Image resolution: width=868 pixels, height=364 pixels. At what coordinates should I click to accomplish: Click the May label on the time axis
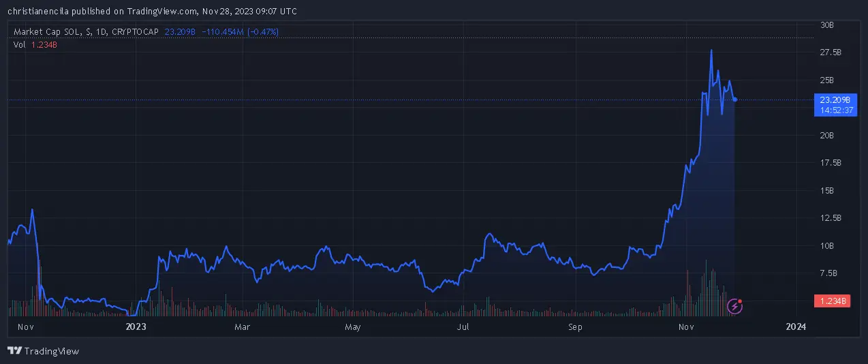coord(352,327)
